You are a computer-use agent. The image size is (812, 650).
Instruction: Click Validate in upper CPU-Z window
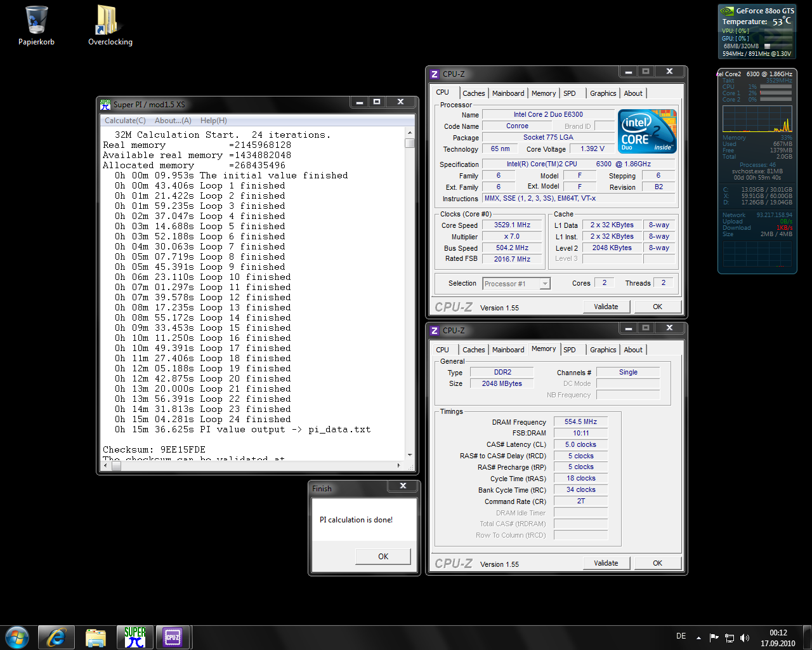pos(606,307)
